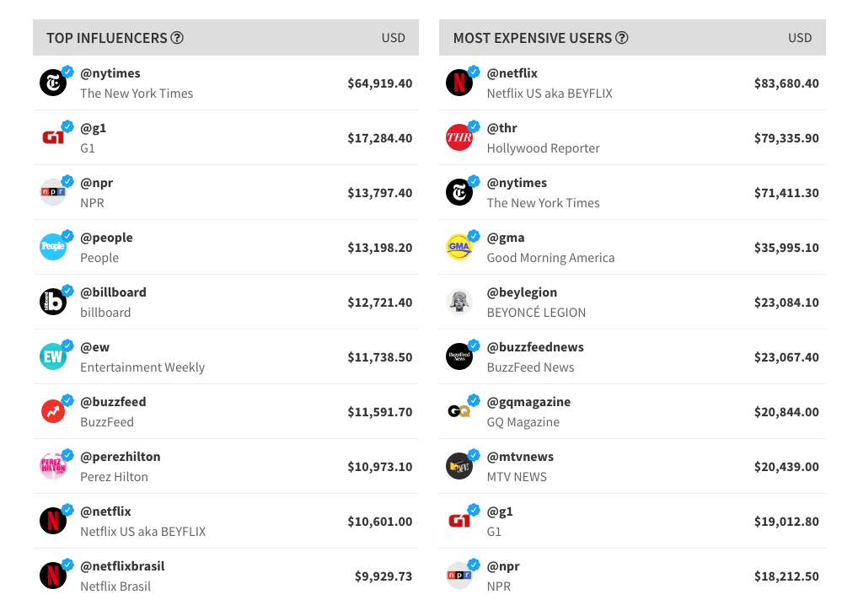The width and height of the screenshot is (858, 616).
Task: Click the Beyoncé Legion avatar thumbnail
Action: pyautogui.click(x=459, y=302)
